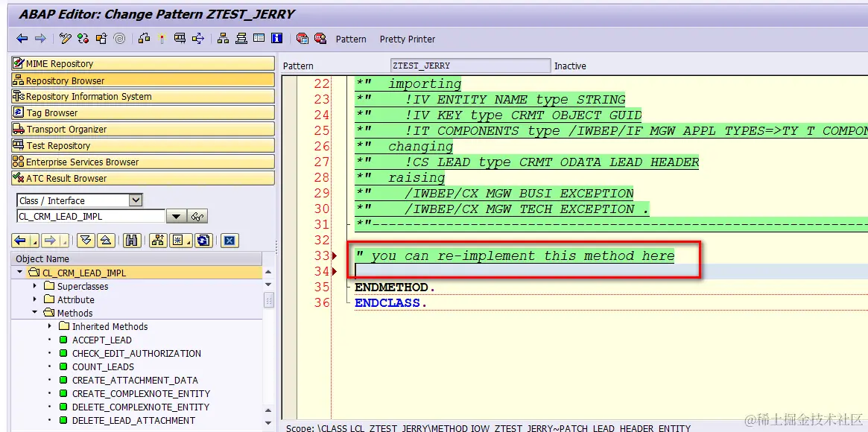Go back using the blue back arrow in the main toolbar
The width and height of the screenshot is (868, 432).
(x=22, y=38)
